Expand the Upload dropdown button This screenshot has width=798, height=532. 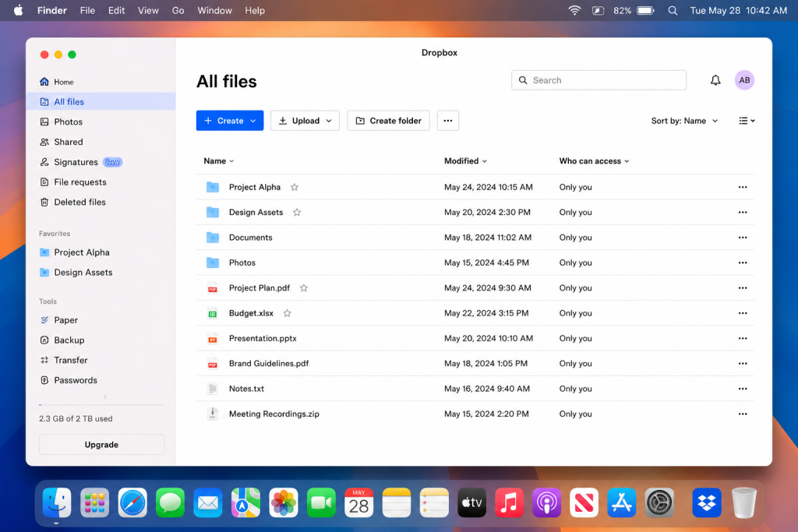[x=305, y=121]
